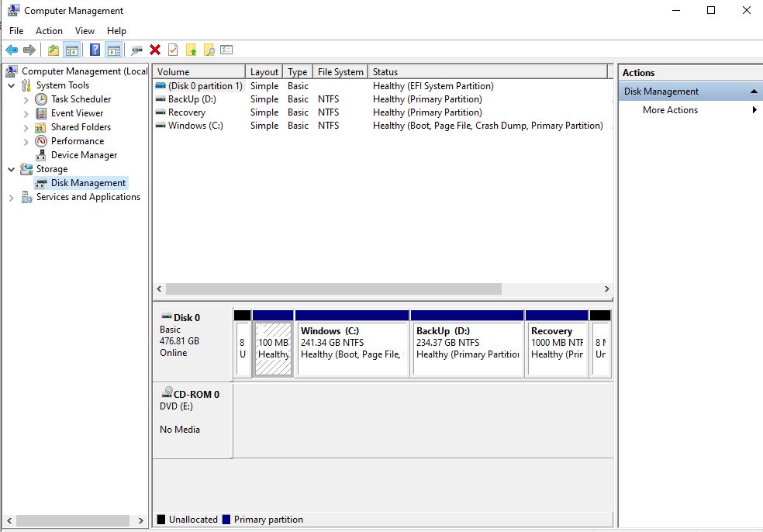Click the Performance gauge icon
This screenshot has width=763, height=532.
coord(41,141)
